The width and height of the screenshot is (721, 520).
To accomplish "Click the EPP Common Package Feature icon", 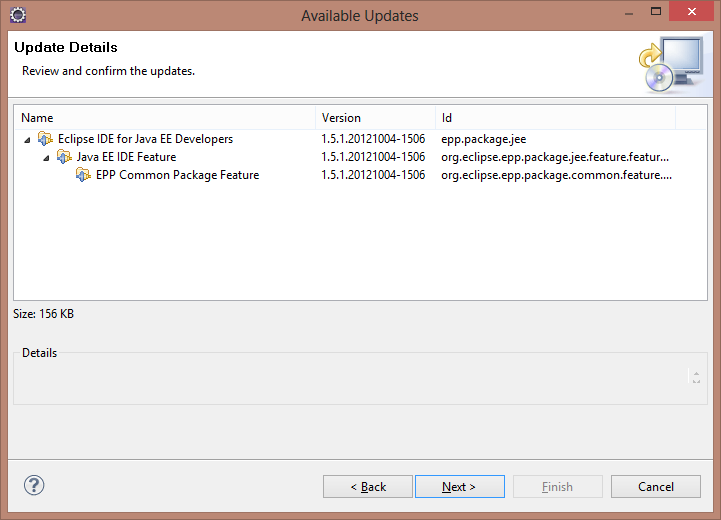I will [83, 175].
